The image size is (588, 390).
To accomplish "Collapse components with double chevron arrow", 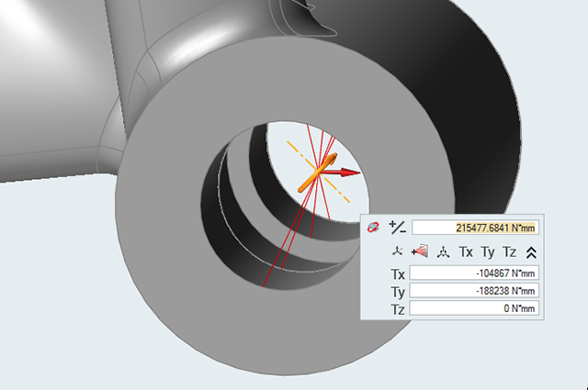I will [x=531, y=251].
